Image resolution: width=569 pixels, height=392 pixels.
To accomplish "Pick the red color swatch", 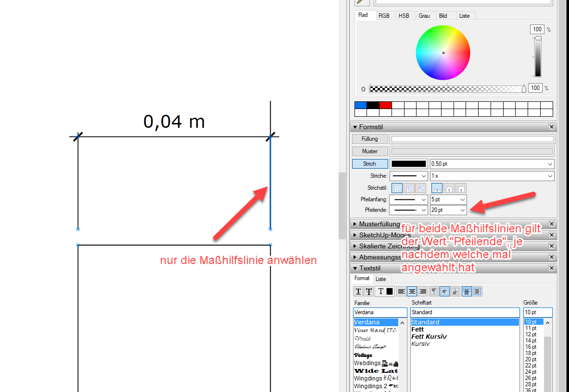I will [x=385, y=105].
